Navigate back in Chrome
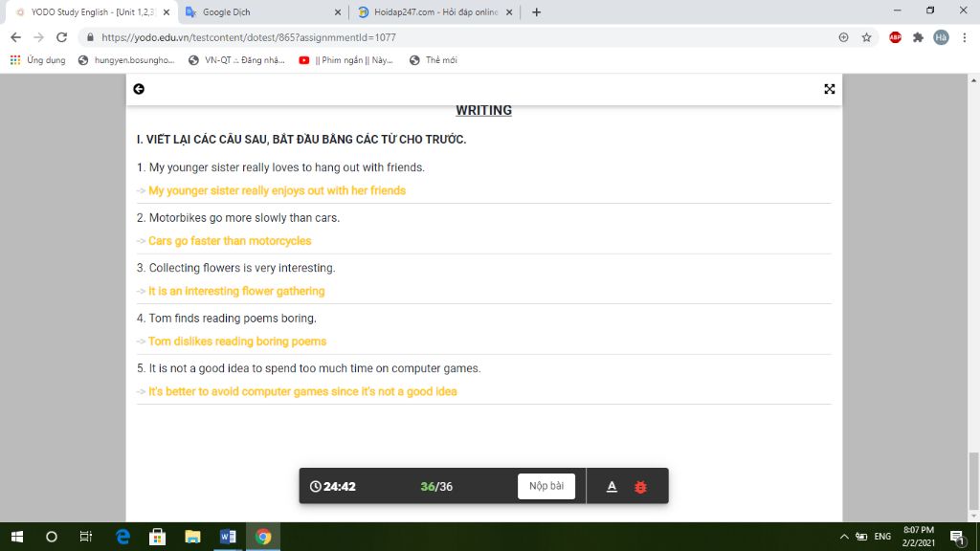 tap(15, 37)
